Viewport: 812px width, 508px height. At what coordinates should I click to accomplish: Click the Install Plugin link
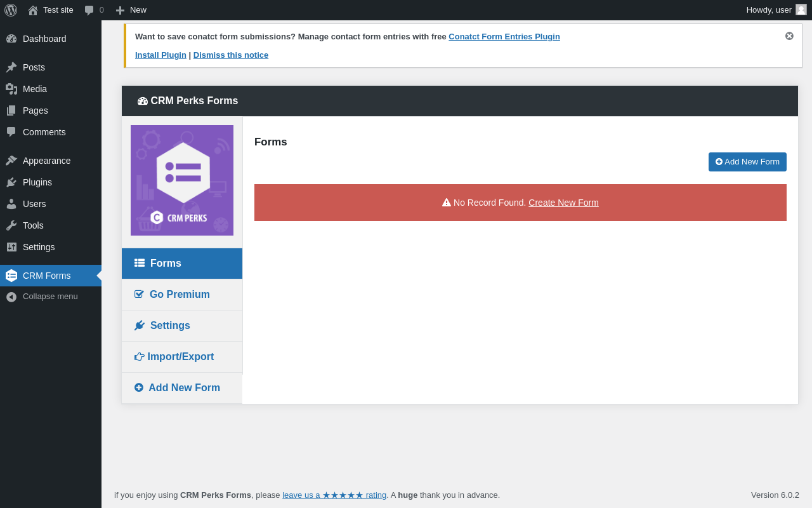tap(160, 55)
